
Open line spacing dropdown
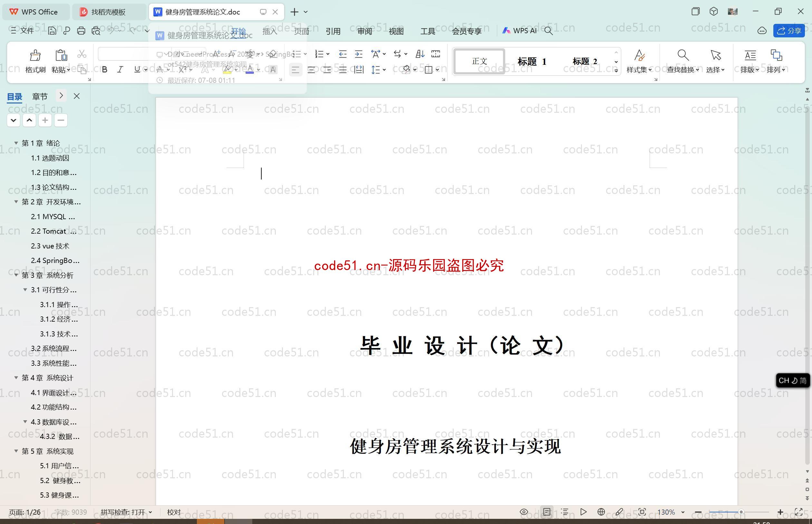click(384, 70)
